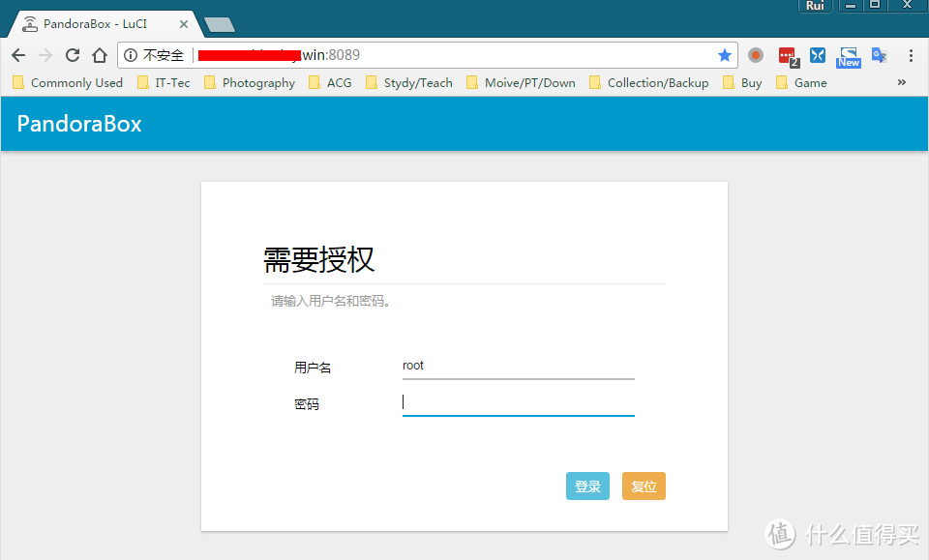Click the 密码 label

pos(307,404)
